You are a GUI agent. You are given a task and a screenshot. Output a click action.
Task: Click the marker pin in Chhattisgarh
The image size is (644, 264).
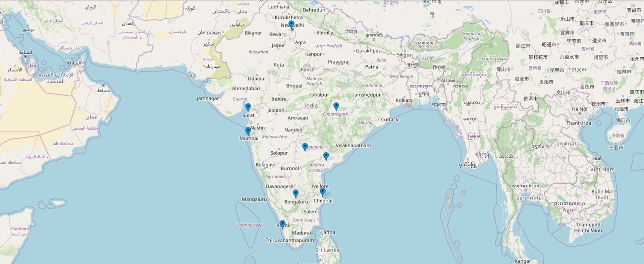[x=336, y=106]
